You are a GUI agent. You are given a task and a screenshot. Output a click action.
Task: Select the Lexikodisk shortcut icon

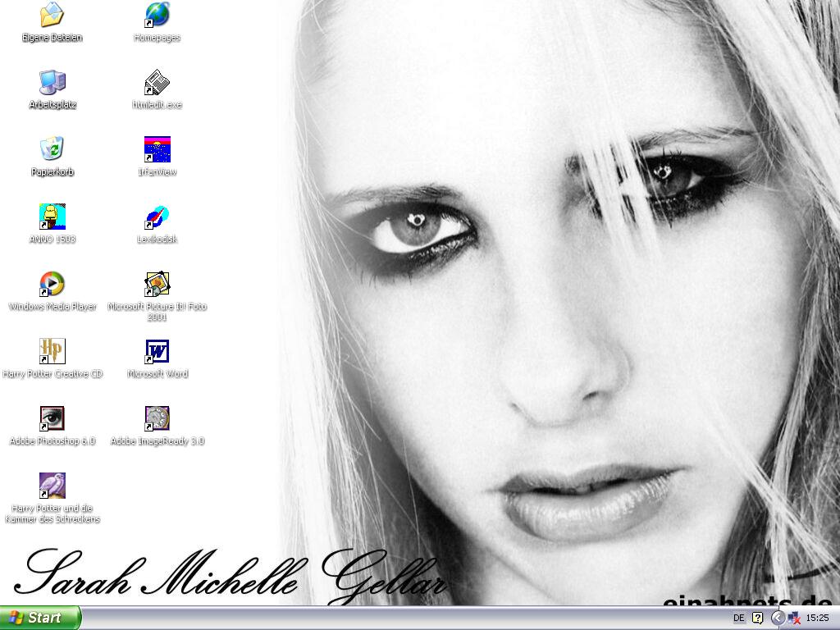coord(157,217)
